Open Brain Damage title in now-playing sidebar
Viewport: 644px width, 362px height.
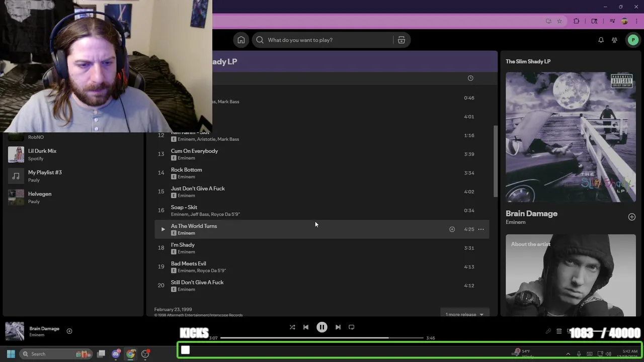click(531, 214)
